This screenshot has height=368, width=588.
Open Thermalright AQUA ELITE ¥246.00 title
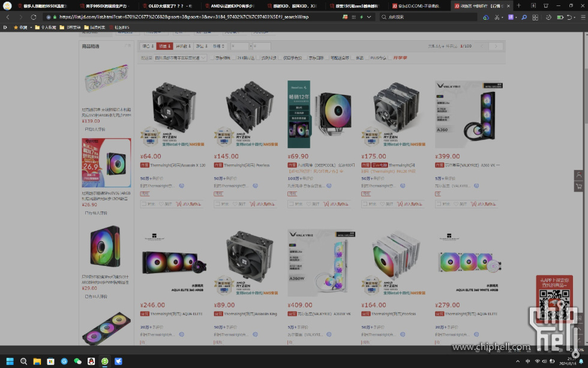coord(176,314)
